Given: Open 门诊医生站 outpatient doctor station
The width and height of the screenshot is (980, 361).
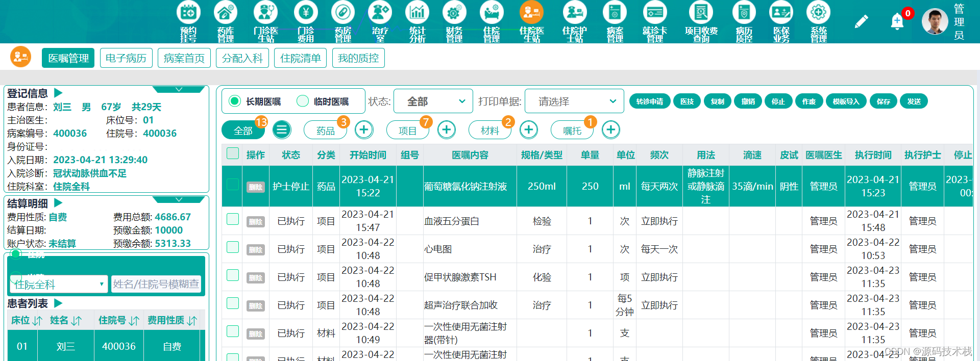Looking at the screenshot, I should (x=265, y=21).
